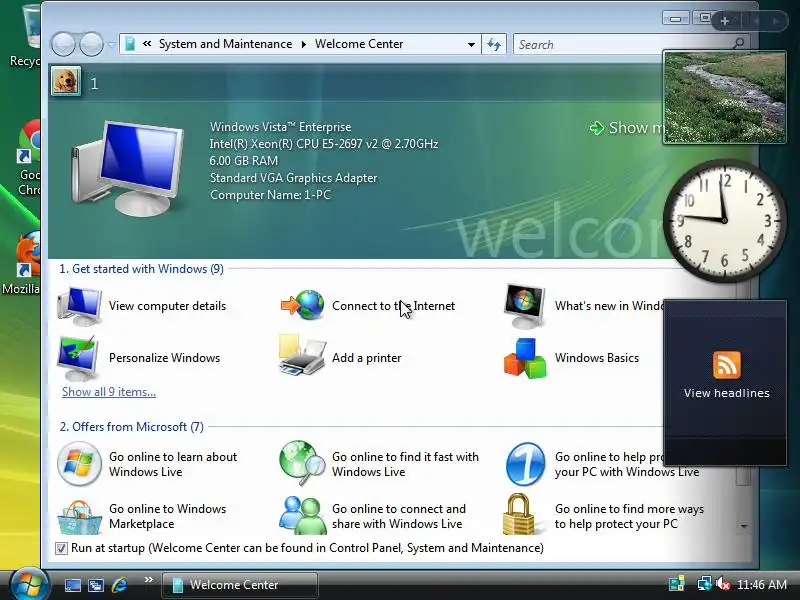Screen dimensions: 800x600
Task: Click the Welcome Center breadcrumb segment
Action: (x=359, y=44)
